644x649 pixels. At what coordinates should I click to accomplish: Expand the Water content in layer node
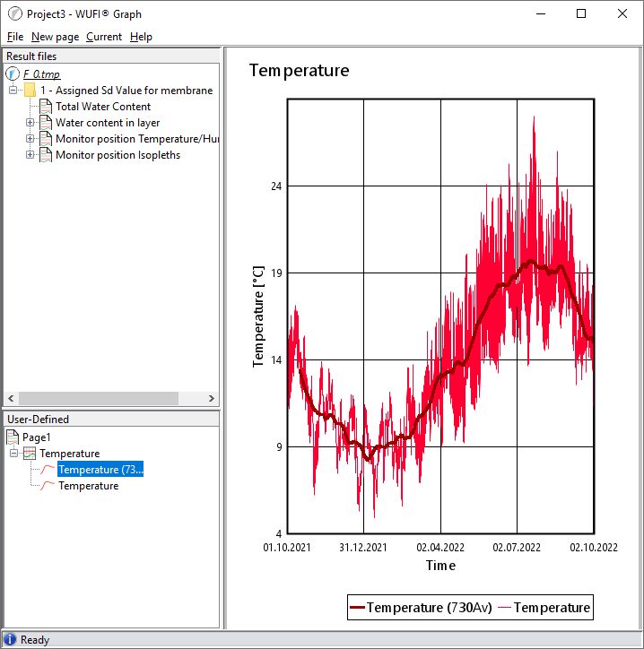pos(30,123)
